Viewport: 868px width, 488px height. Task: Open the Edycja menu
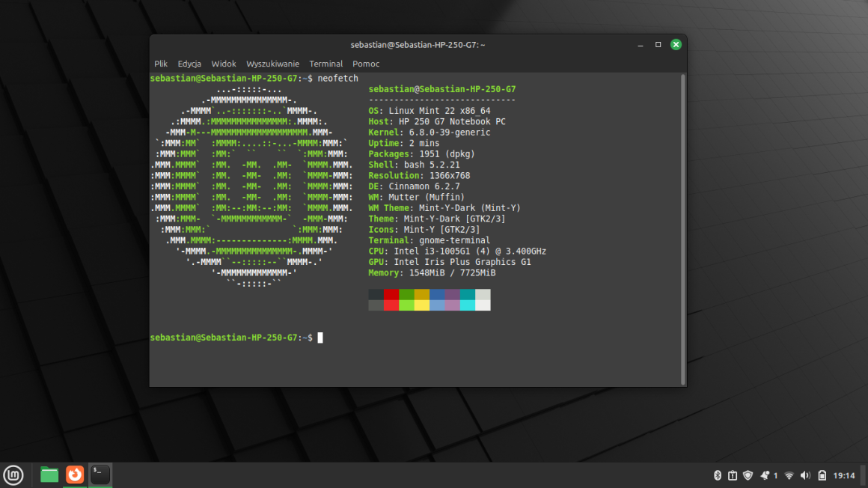tap(189, 64)
